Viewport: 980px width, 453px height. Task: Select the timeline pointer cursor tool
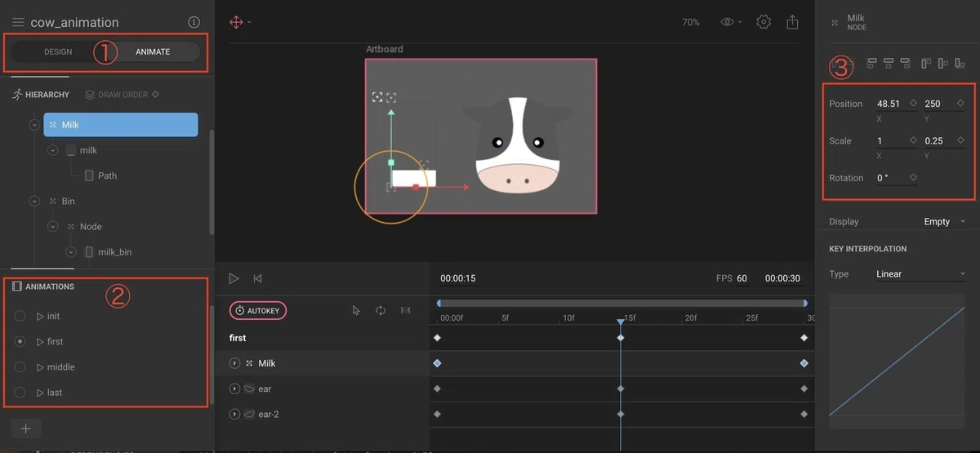(x=356, y=310)
